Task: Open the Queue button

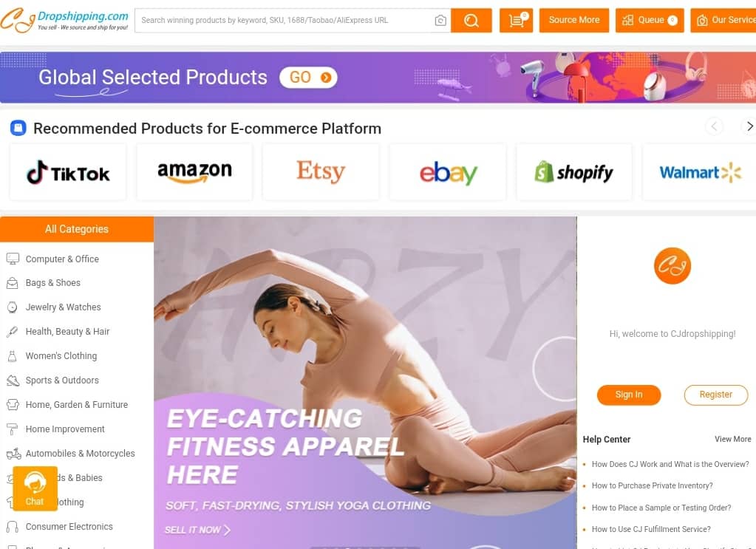Action: tap(650, 20)
